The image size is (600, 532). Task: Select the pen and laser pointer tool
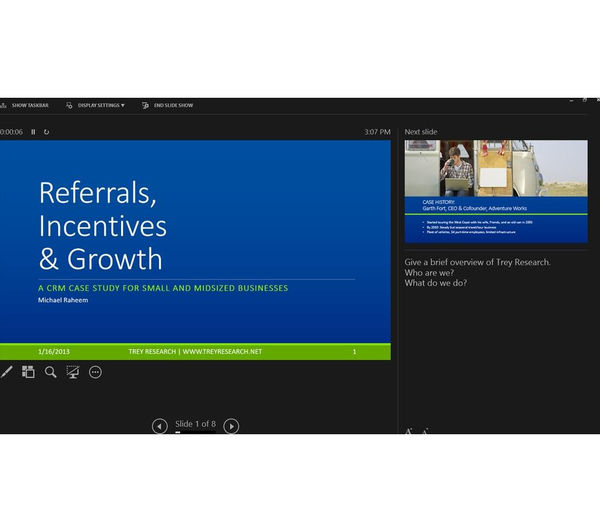6,372
